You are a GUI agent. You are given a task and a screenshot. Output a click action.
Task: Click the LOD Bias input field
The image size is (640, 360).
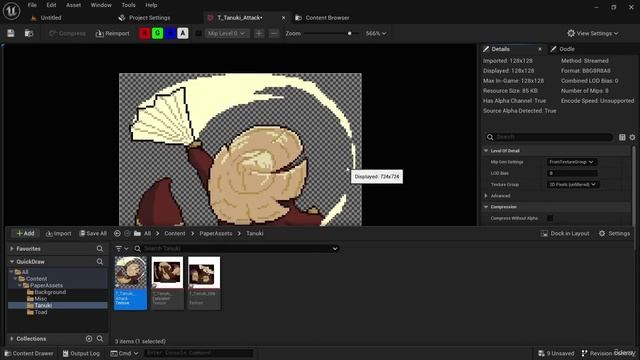click(572, 173)
